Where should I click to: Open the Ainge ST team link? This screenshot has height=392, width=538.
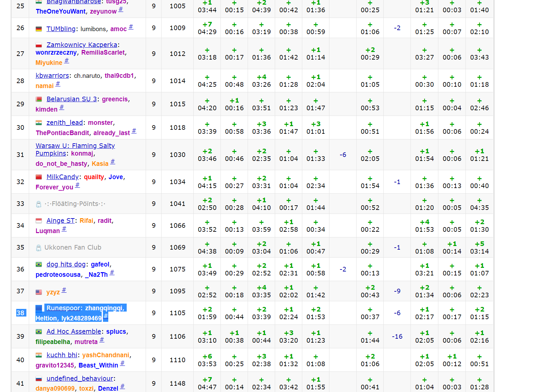[60, 220]
